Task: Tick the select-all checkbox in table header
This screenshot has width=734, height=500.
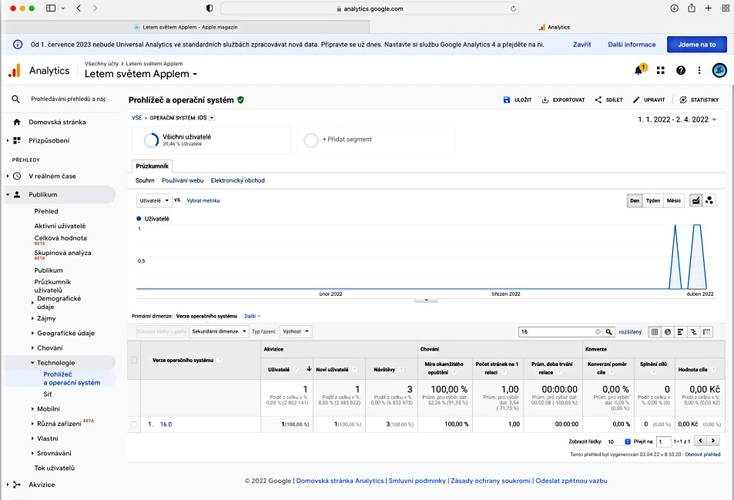Action: click(x=134, y=360)
